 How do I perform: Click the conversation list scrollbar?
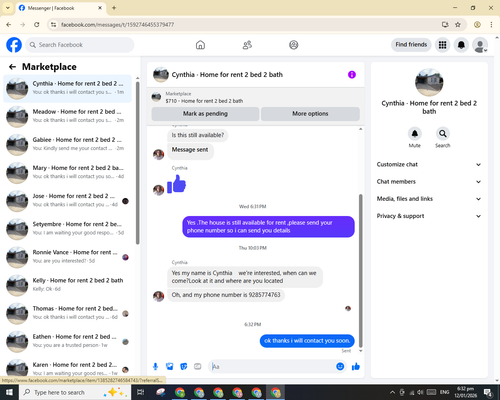click(137, 163)
